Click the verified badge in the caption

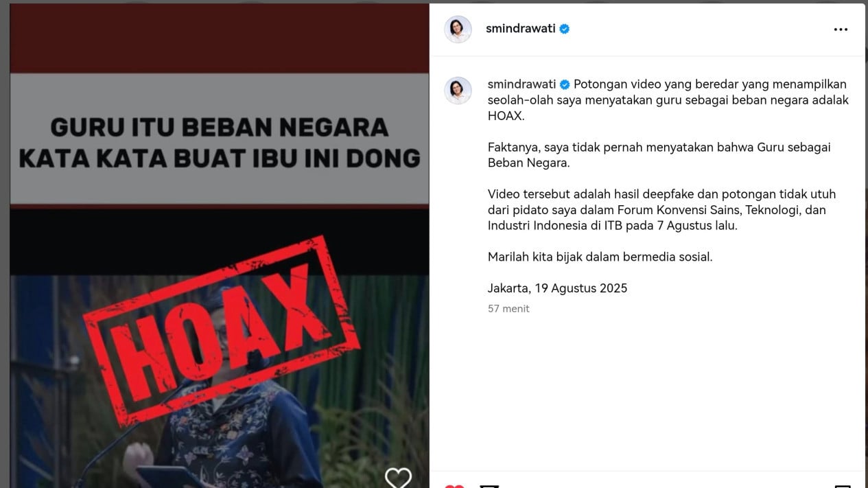pos(565,84)
